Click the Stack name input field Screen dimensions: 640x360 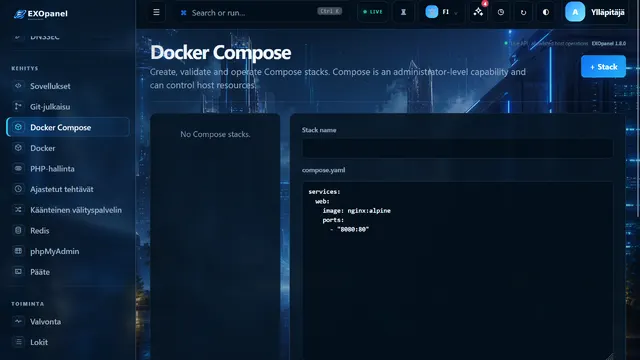[x=457, y=148]
